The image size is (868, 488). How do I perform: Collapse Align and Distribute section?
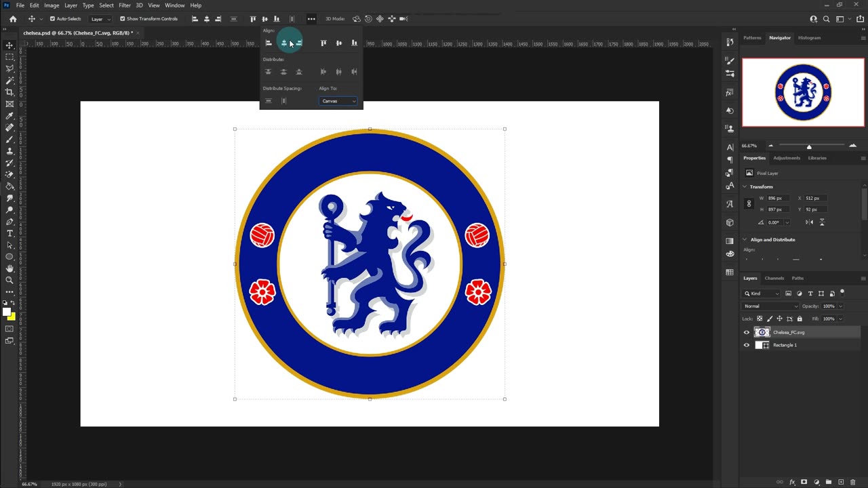745,239
